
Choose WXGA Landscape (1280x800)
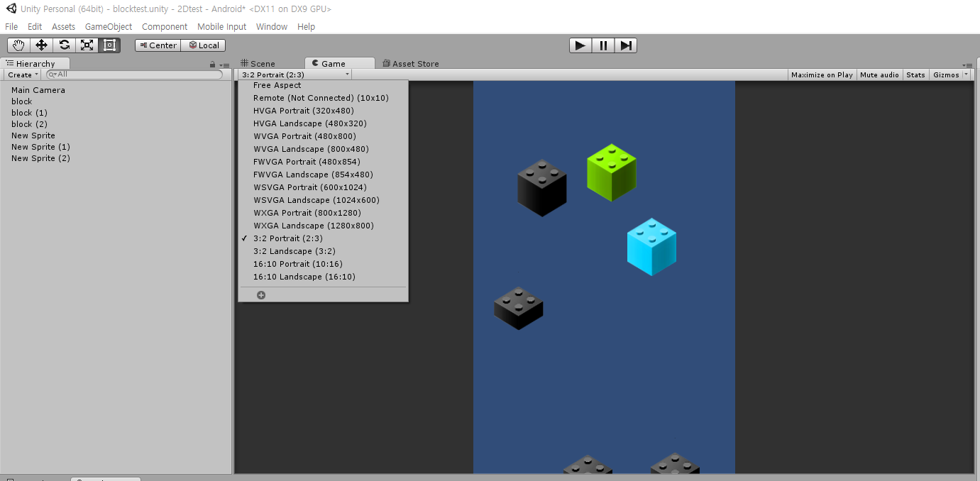tap(323, 226)
